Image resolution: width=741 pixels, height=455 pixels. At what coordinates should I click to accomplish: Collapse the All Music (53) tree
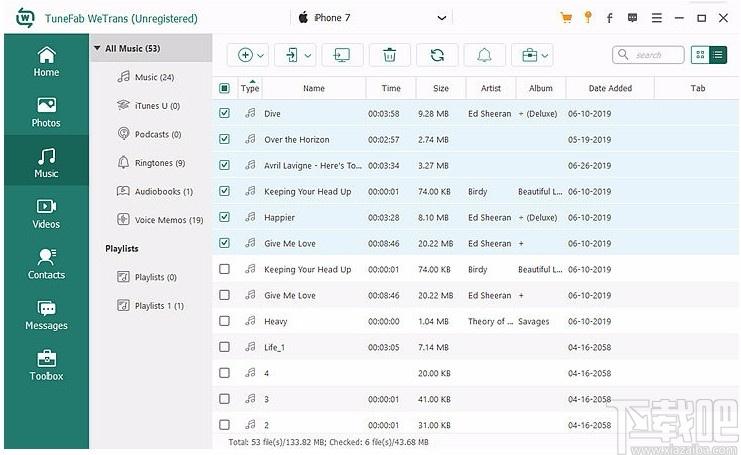[x=97, y=48]
